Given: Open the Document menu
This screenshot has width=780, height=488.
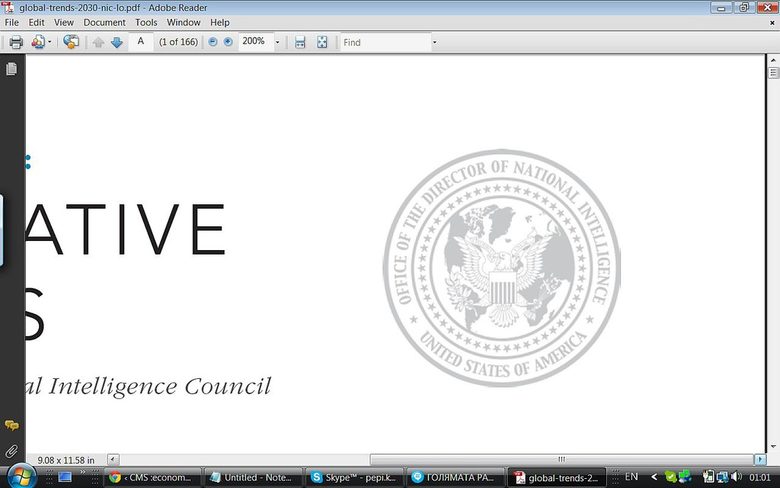Looking at the screenshot, I should (x=104, y=22).
